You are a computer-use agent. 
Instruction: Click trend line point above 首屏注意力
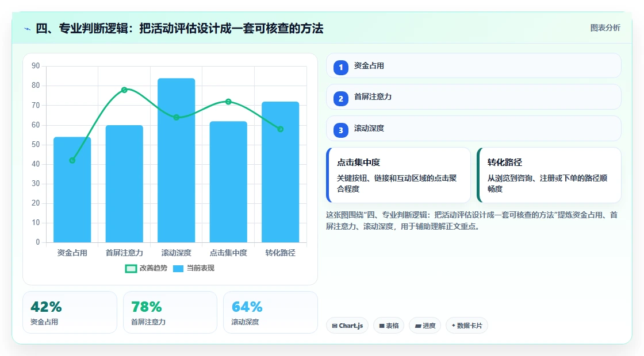(124, 90)
